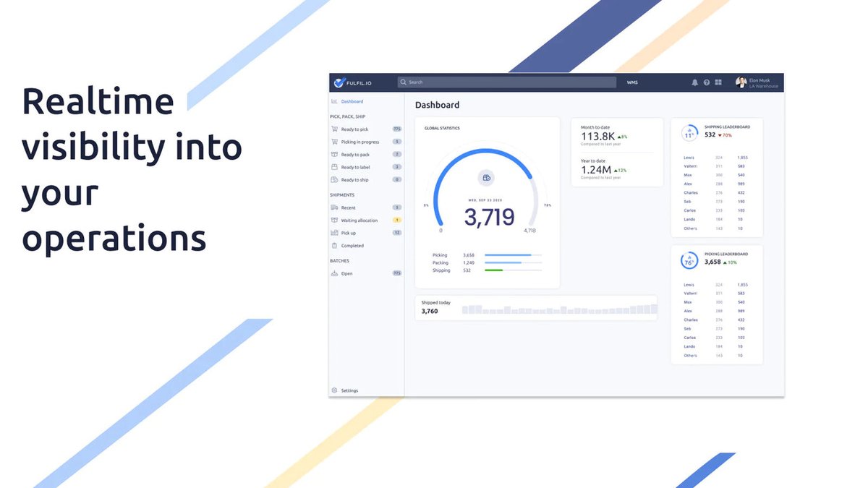Click the Packing progress bar

pyautogui.click(x=513, y=262)
